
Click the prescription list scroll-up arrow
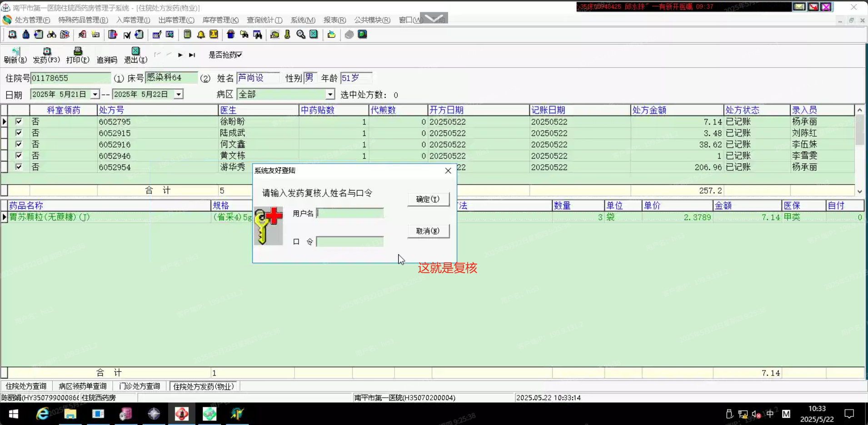click(859, 110)
